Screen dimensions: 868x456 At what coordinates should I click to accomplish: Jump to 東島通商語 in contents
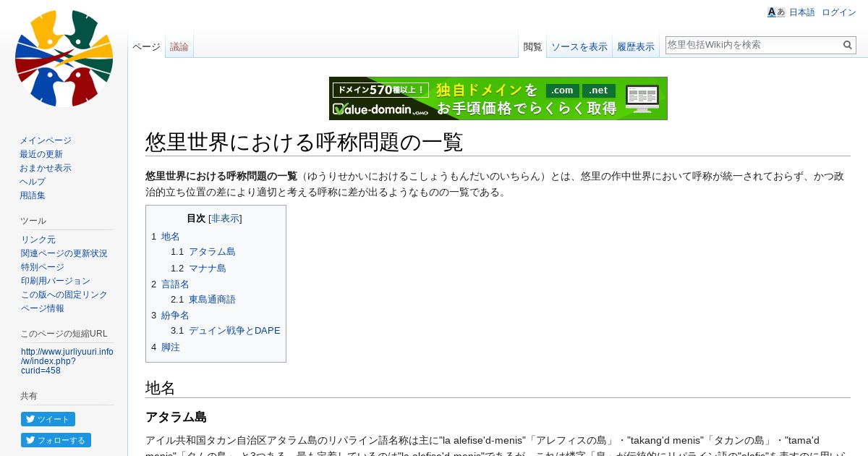tap(212, 300)
